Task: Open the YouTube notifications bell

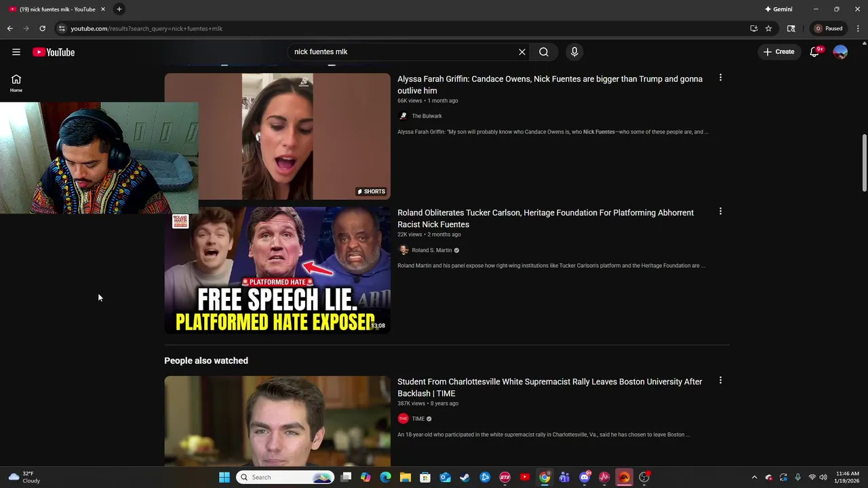Action: [815, 52]
